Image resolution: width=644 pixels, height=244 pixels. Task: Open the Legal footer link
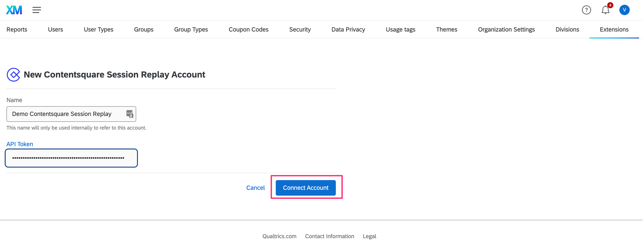(x=369, y=236)
